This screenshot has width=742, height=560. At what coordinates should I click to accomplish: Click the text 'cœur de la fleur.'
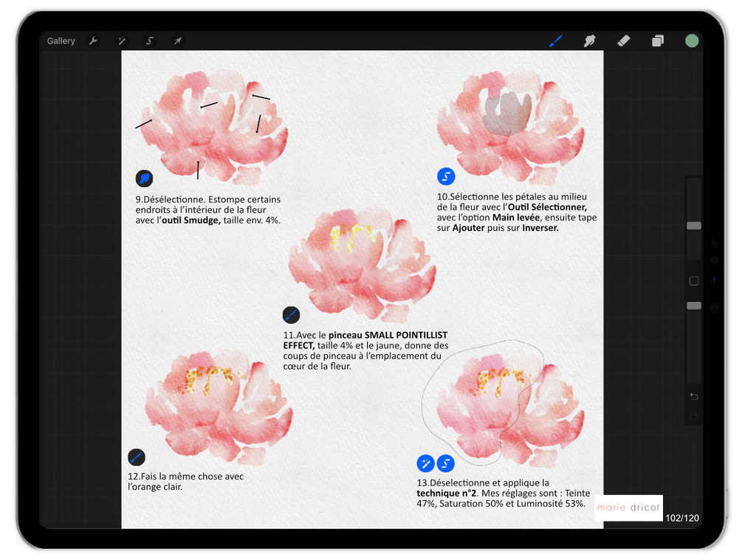pyautogui.click(x=317, y=367)
